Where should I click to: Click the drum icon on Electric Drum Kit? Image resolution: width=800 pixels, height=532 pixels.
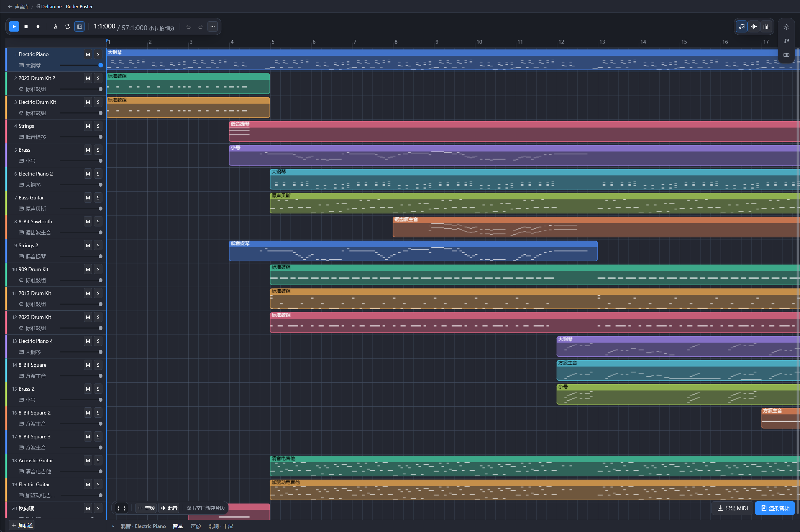21,113
